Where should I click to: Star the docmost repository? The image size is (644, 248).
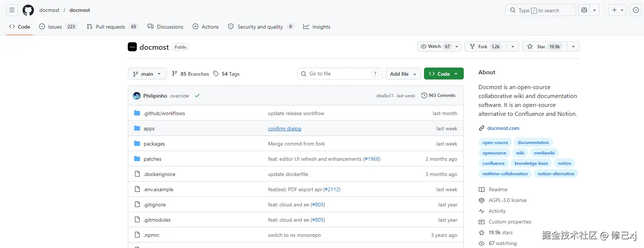(544, 46)
